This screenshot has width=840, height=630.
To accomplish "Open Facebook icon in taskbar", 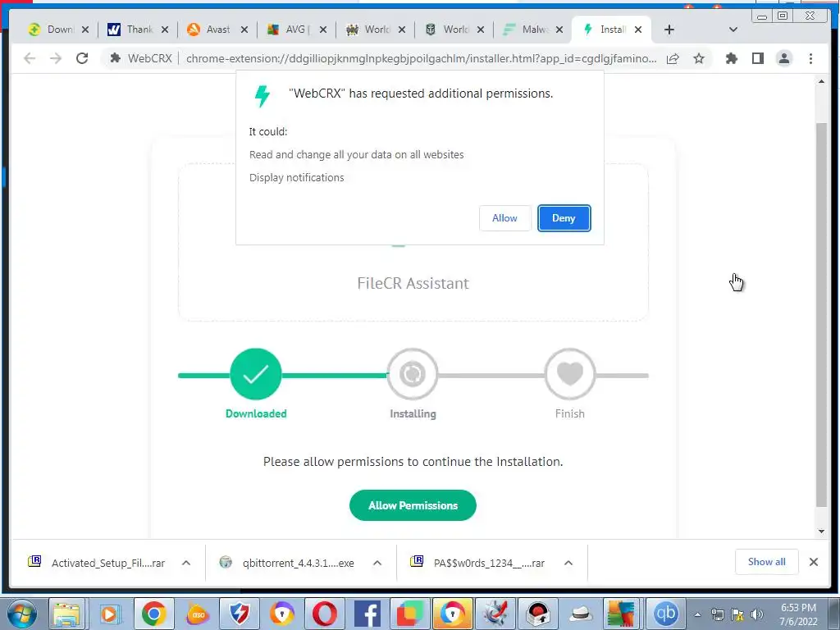I will point(367,614).
